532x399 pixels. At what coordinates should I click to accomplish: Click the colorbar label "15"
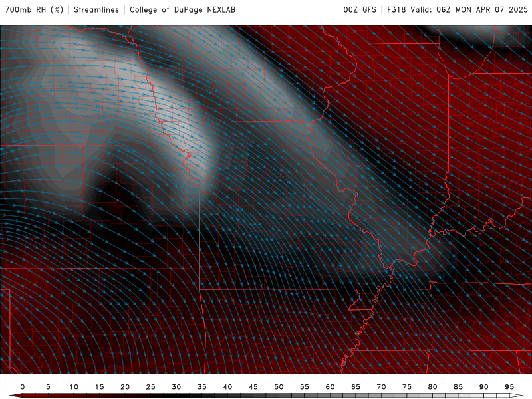[99, 387]
